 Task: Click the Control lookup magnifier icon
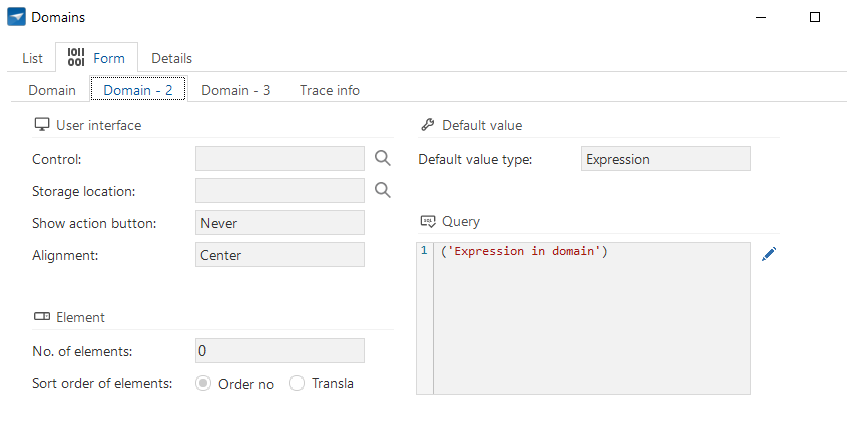(382, 158)
